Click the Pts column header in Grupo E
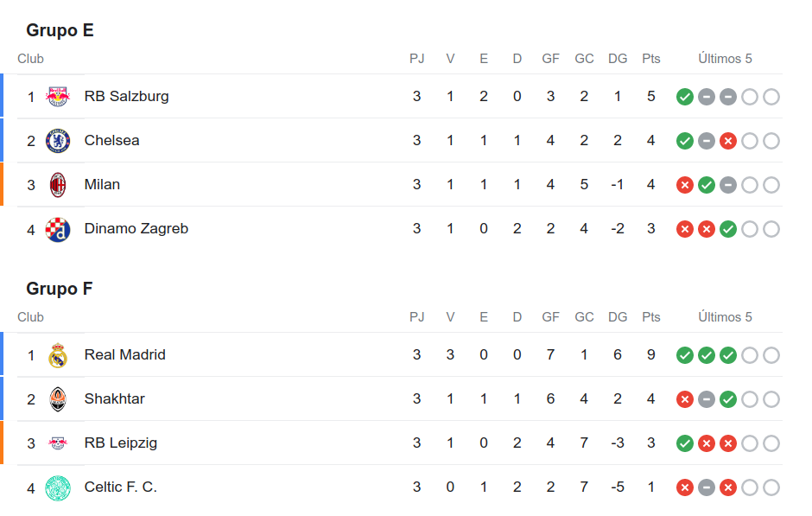This screenshot has width=812, height=516. [651, 59]
